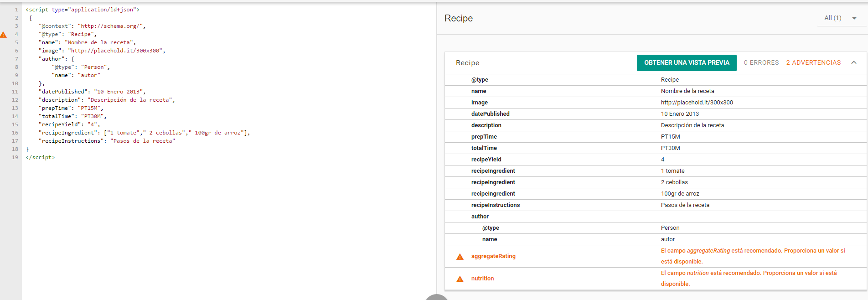Click the image URL value placehold.it/300x300 in results
The height and width of the screenshot is (300, 868).
tap(697, 103)
